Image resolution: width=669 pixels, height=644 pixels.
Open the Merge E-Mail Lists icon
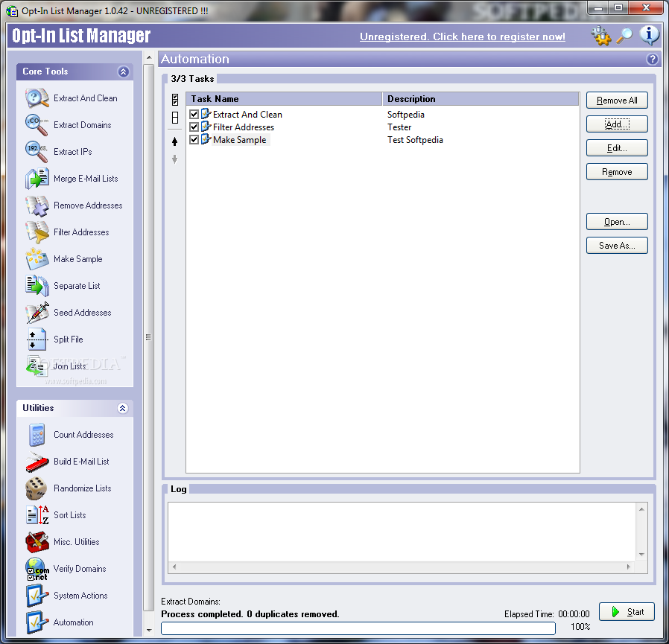[x=37, y=179]
